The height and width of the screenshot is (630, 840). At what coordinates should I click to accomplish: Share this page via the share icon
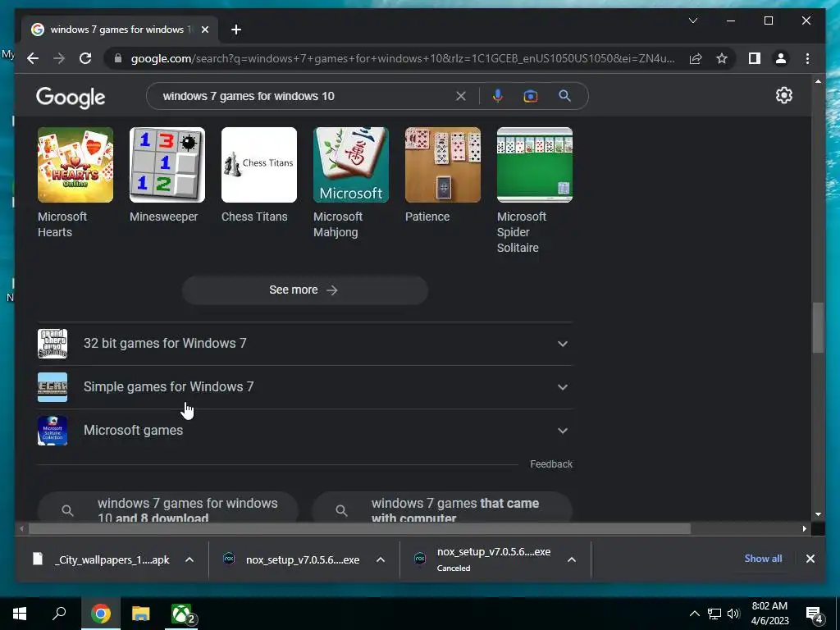(x=696, y=58)
